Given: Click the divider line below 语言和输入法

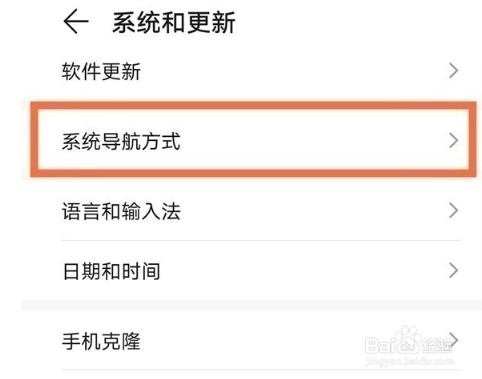Looking at the screenshot, I should [x=261, y=240].
